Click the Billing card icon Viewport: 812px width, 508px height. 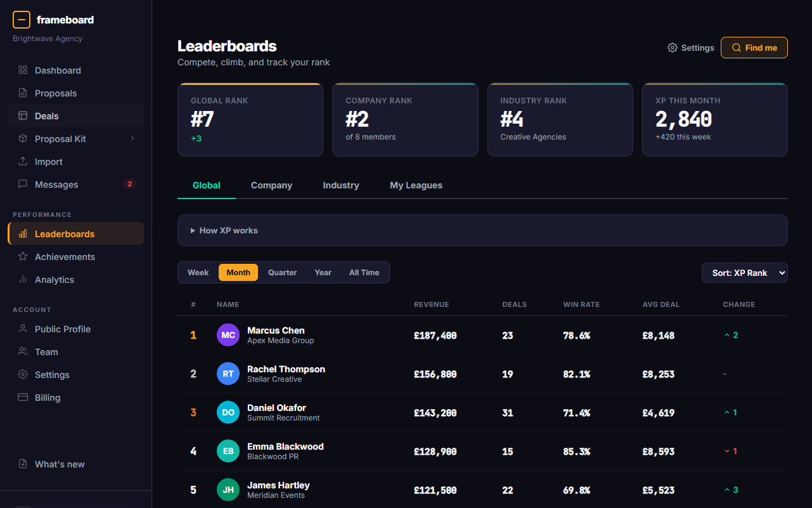pyautogui.click(x=23, y=398)
